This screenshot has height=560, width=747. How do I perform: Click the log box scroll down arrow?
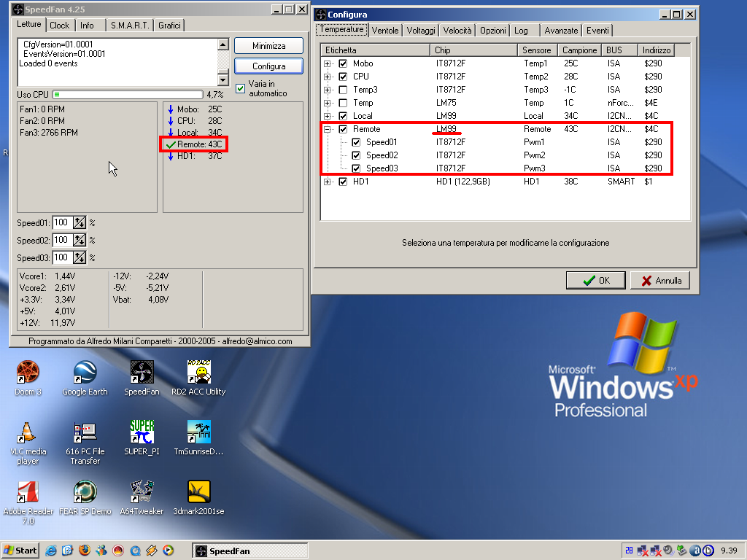223,80
